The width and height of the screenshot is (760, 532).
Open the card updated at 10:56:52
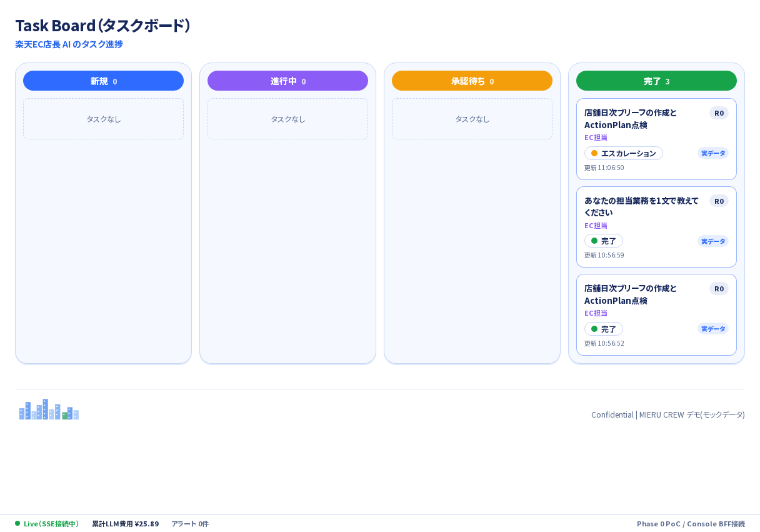[656, 314]
